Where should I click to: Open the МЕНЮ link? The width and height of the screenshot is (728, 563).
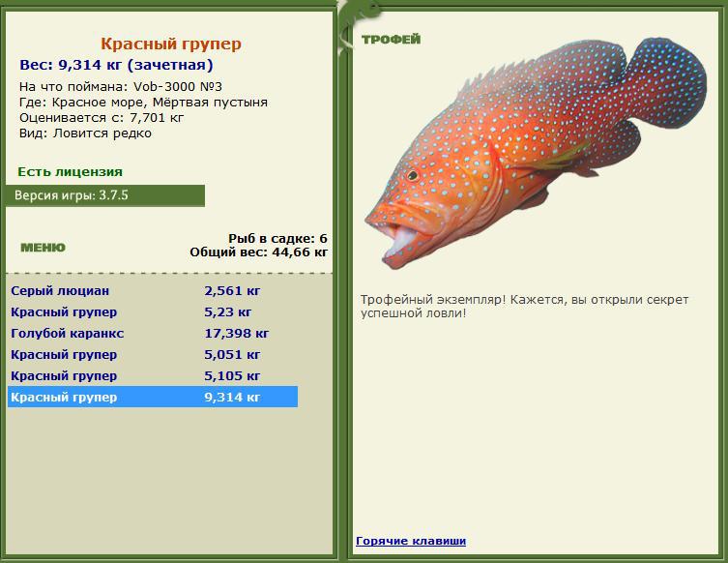[x=43, y=247]
